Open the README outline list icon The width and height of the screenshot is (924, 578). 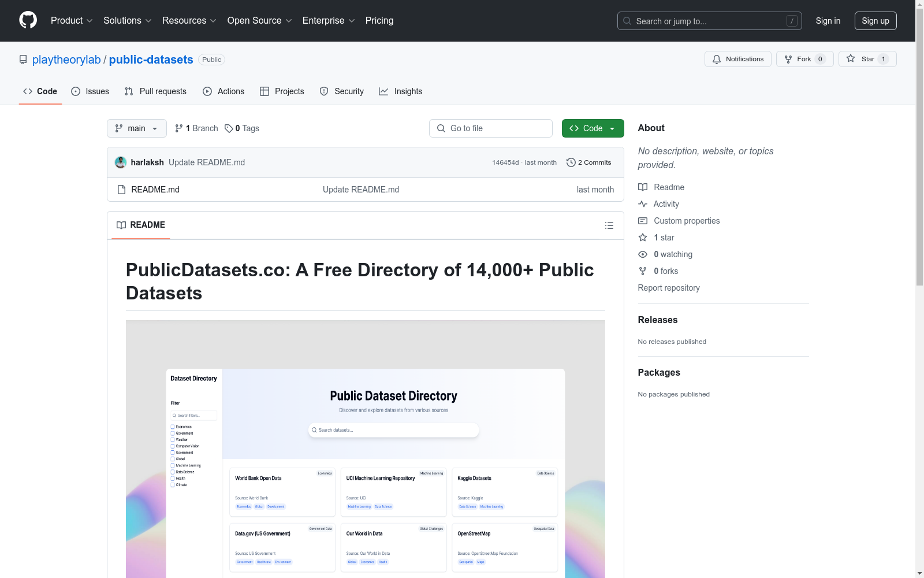pyautogui.click(x=609, y=225)
